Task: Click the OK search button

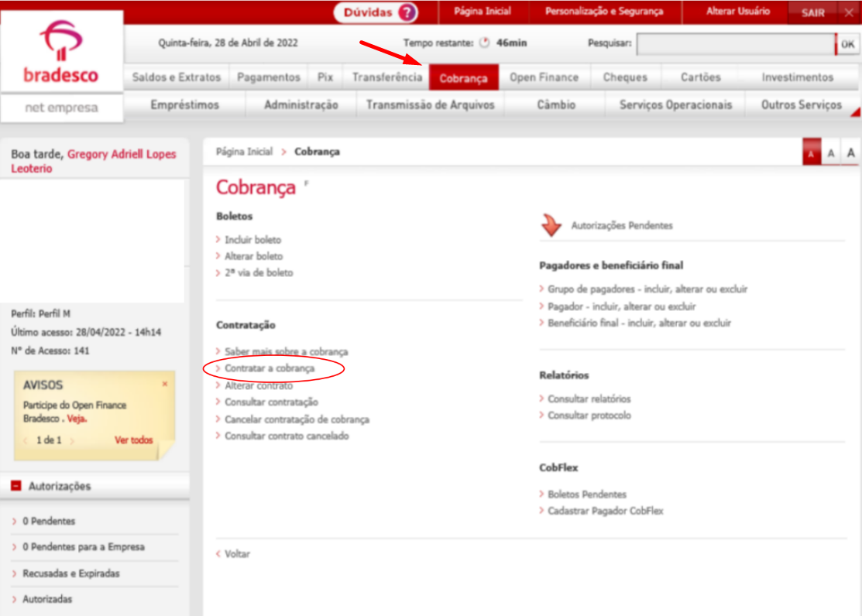Action: [x=848, y=44]
